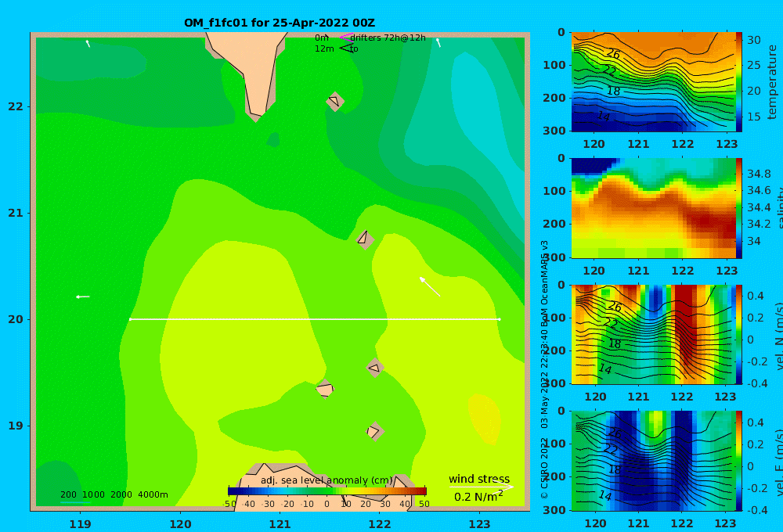The height and width of the screenshot is (532, 783).
Task: Click main map latitude label 22
Action: point(16,106)
